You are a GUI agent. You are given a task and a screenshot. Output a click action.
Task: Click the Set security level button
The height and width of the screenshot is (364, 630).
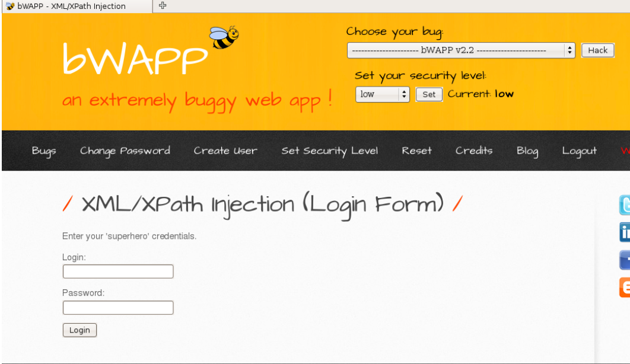[429, 94]
